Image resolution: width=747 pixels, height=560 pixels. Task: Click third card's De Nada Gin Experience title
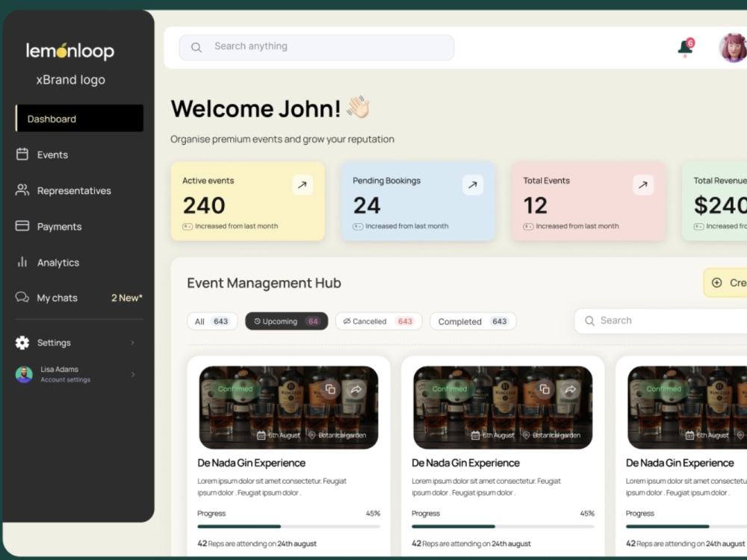680,463
